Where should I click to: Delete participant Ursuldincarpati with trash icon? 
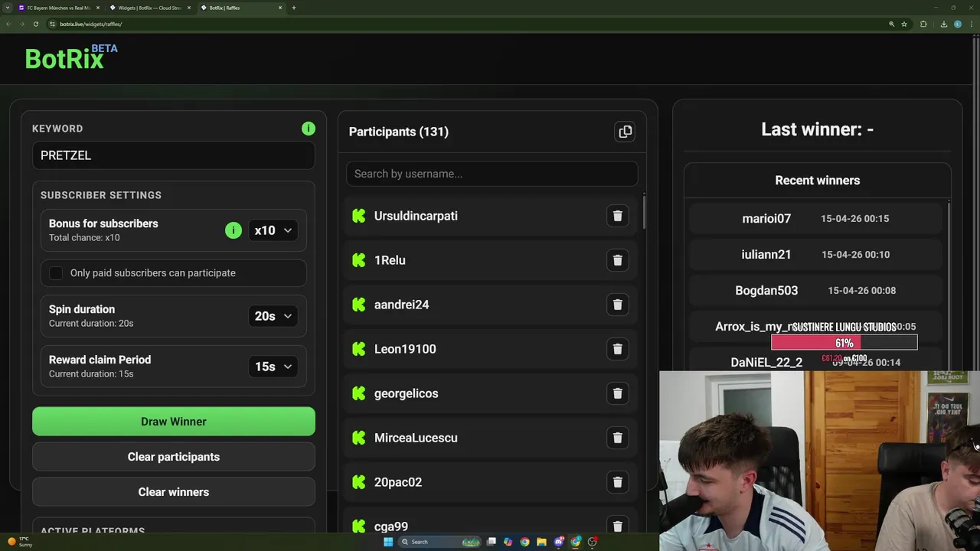pyautogui.click(x=618, y=216)
